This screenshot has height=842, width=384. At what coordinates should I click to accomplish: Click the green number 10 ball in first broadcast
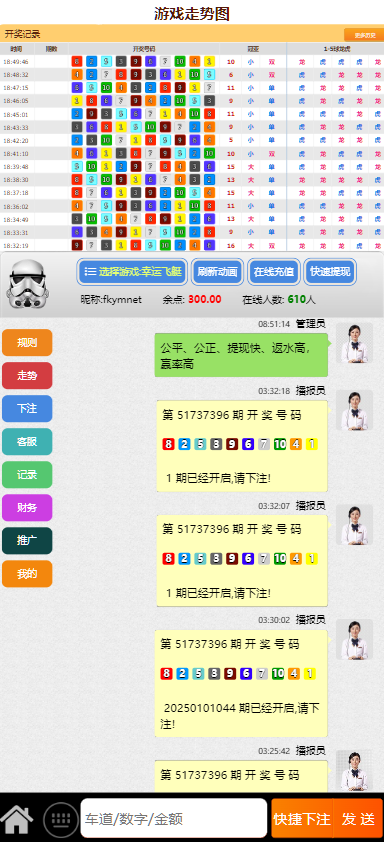[x=279, y=444]
